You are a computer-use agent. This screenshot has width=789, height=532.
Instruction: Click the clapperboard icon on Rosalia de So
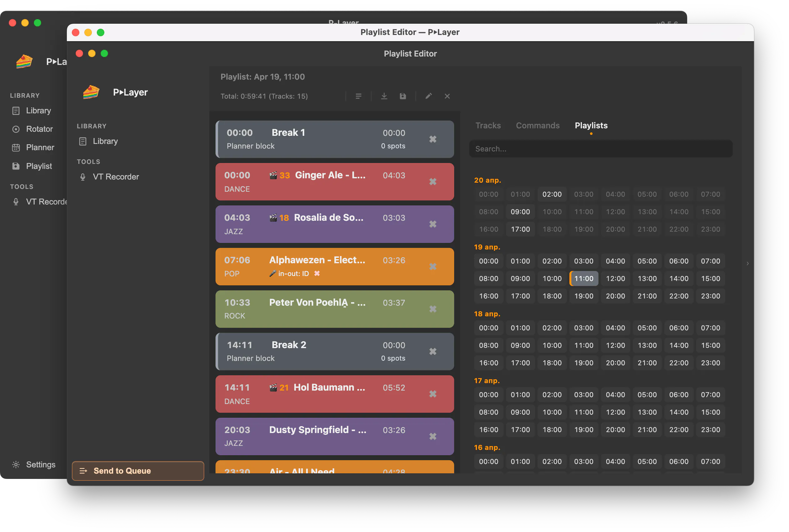coord(273,218)
